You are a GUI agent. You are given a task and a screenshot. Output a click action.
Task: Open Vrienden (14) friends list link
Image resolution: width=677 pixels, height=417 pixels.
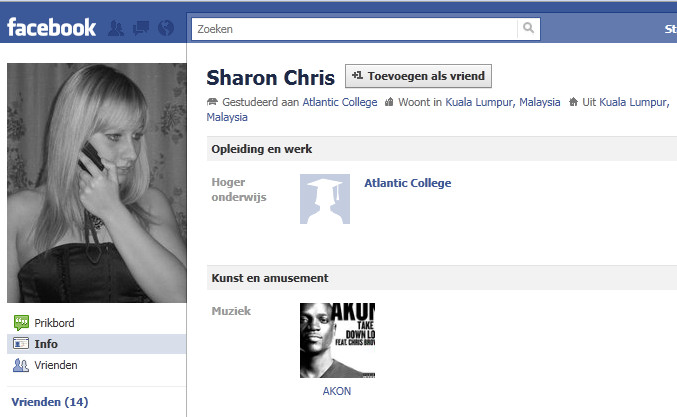[x=50, y=402]
